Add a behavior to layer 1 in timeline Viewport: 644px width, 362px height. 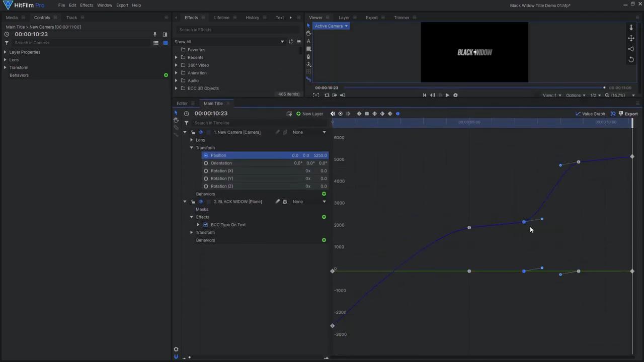pyautogui.click(x=324, y=194)
